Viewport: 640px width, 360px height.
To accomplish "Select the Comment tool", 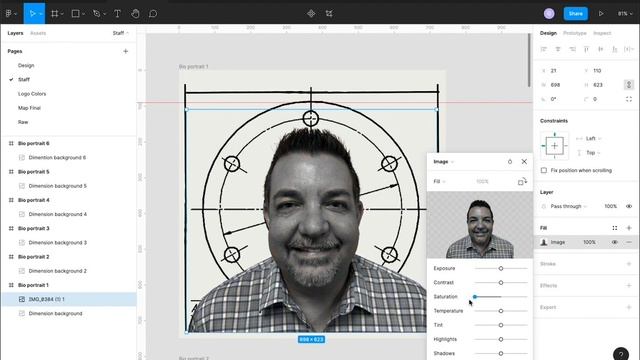I will tap(153, 13).
